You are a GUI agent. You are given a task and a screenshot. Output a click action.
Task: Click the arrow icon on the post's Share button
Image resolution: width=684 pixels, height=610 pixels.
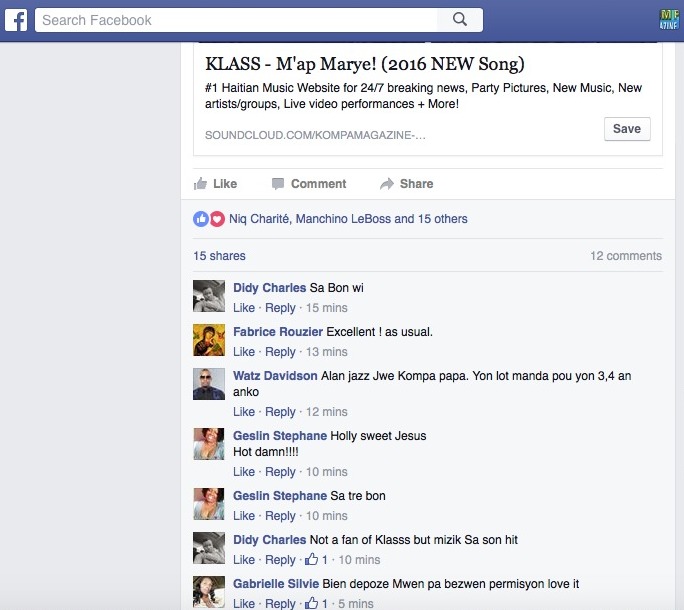[x=386, y=184]
